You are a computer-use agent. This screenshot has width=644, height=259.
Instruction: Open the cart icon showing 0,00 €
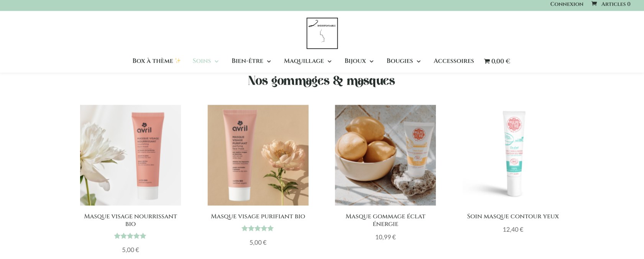click(x=497, y=61)
